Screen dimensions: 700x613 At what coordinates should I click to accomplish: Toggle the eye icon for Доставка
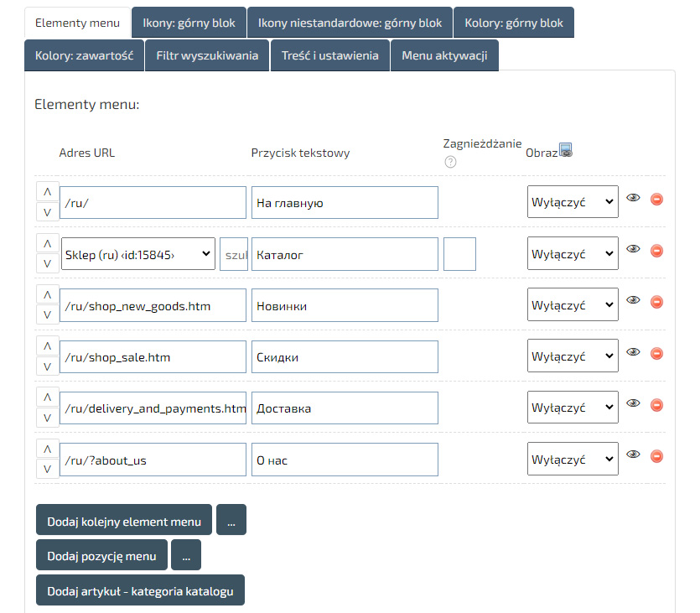coord(633,404)
